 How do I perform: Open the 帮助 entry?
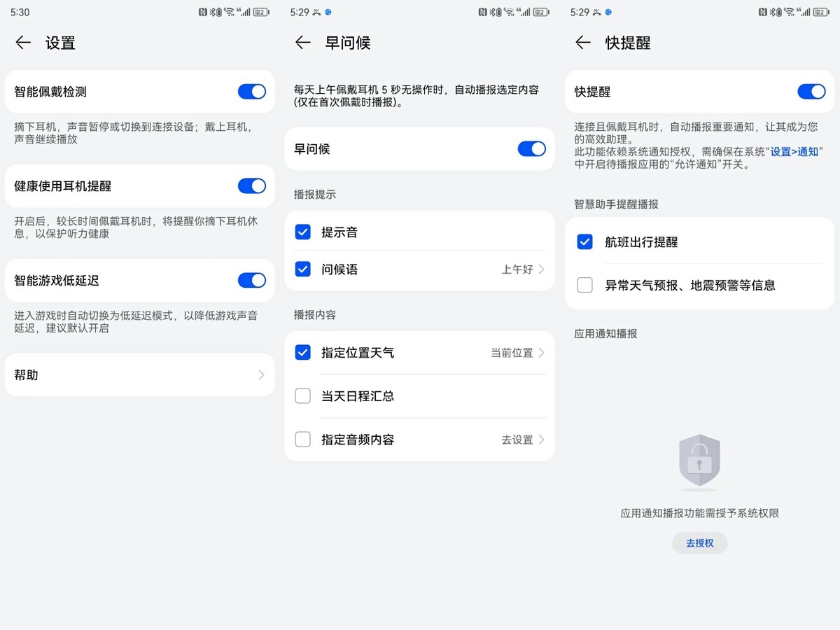point(139,374)
